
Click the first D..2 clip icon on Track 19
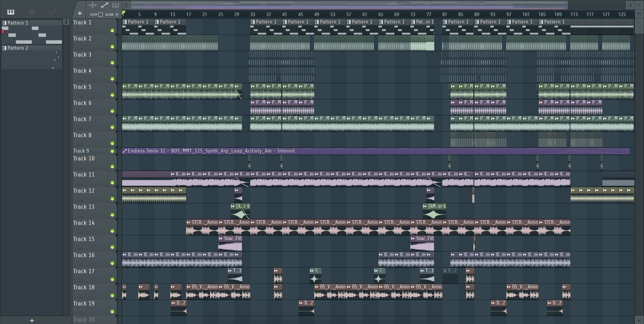[174, 303]
